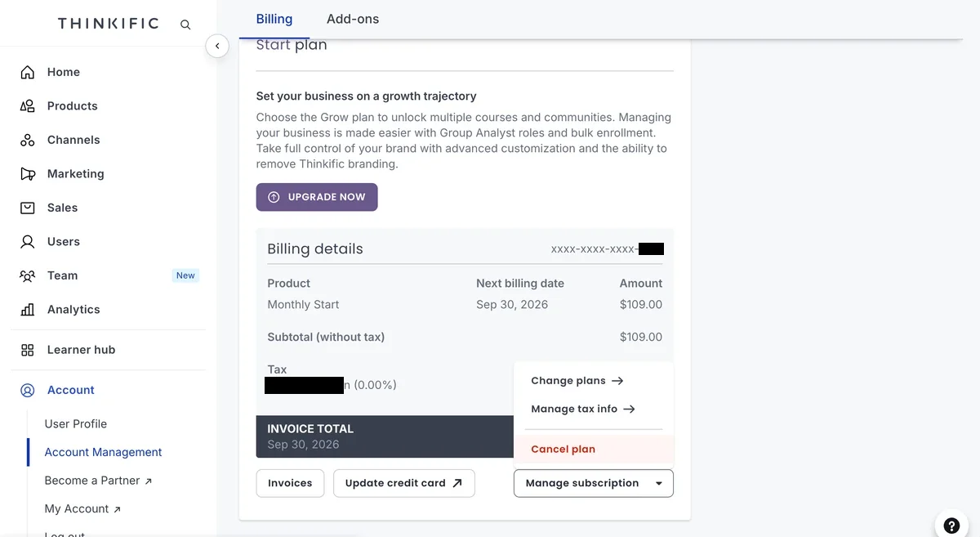Click the Learner hub grid icon
980x537 pixels.
click(28, 350)
